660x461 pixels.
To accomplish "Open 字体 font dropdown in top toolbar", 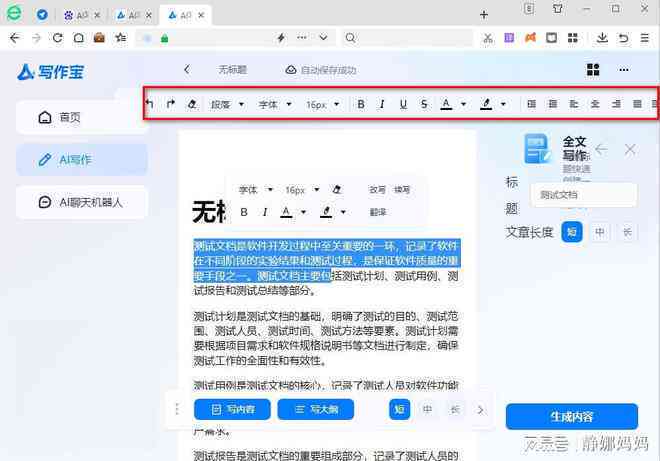I will [275, 104].
